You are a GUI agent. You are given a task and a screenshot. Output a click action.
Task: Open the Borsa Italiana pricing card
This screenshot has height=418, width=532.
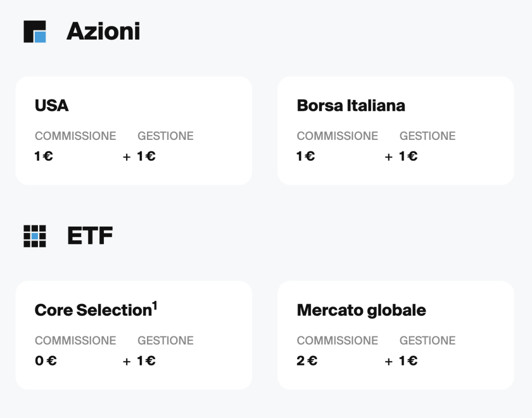395,130
